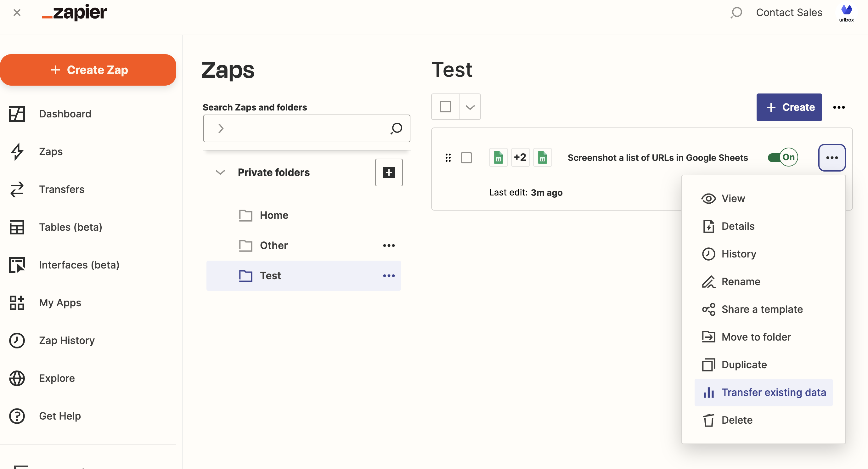Click the search submit magnifier button
Viewport: 868px width, 469px height.
(397, 128)
